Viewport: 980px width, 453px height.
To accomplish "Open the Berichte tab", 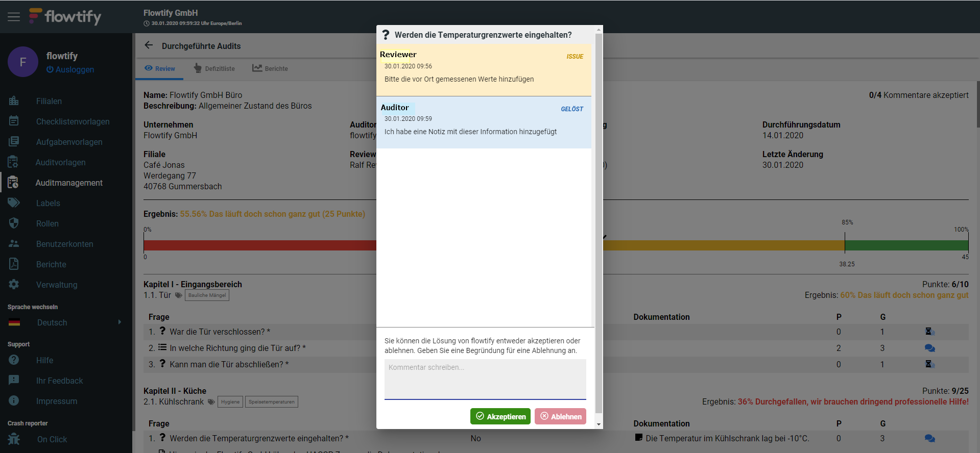I will 270,68.
